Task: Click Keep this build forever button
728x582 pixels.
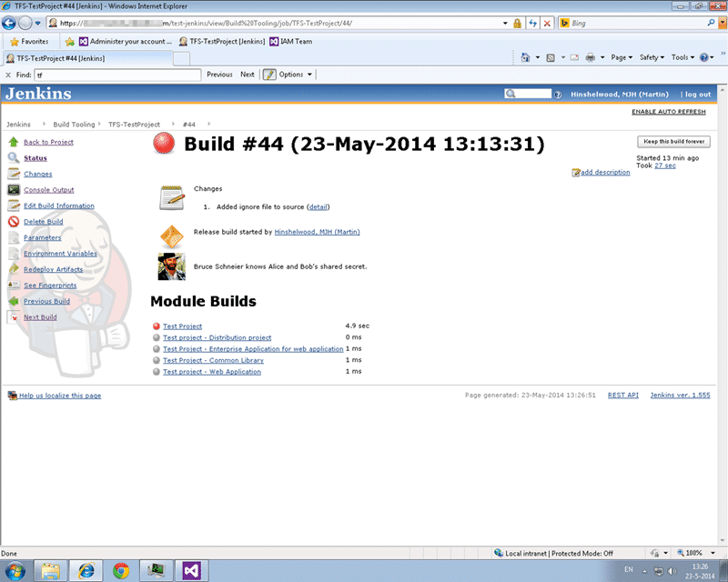Action: (x=673, y=142)
